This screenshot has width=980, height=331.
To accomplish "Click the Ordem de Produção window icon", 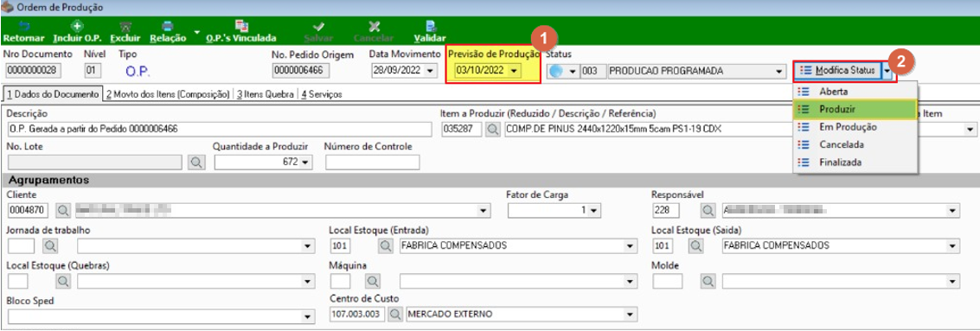I will [x=8, y=8].
